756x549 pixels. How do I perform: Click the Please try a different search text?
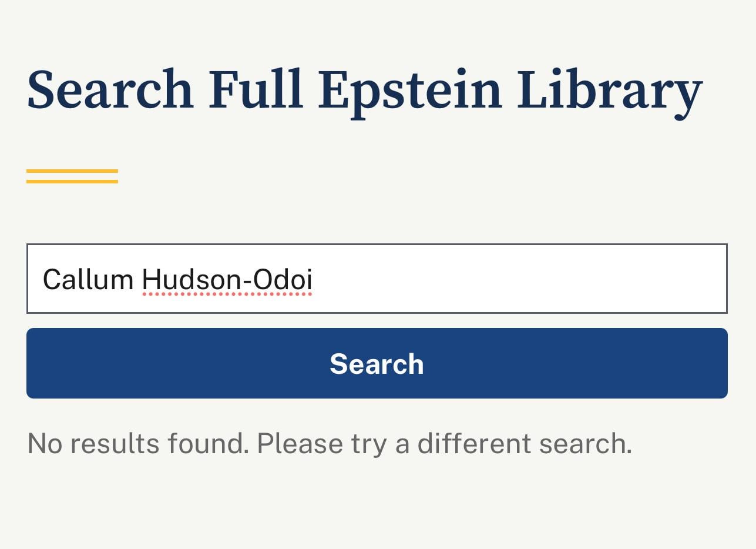pos(444,444)
